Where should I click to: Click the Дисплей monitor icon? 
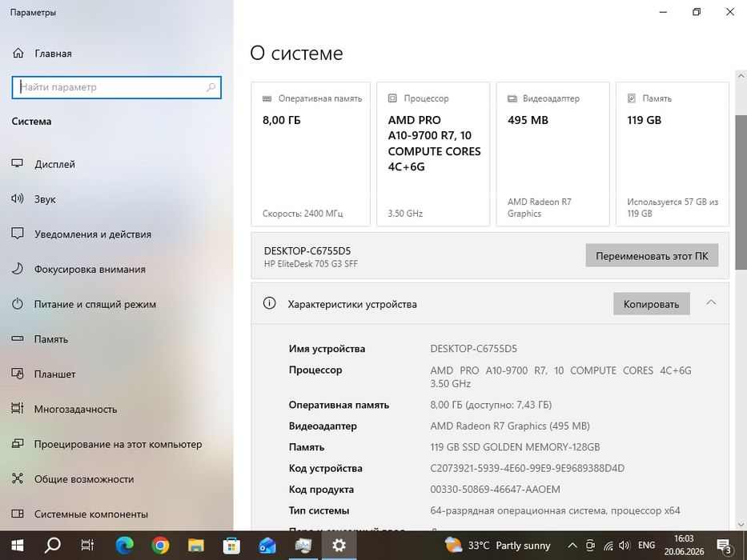click(x=17, y=164)
